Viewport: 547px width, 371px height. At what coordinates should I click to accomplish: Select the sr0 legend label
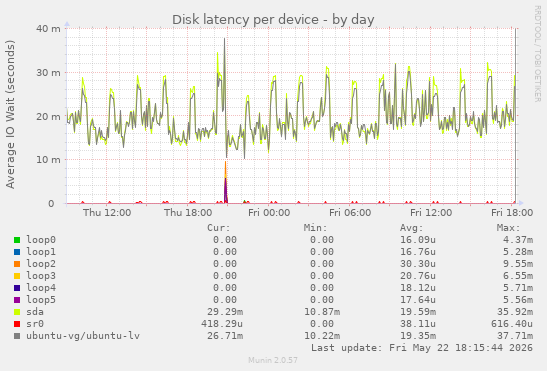click(35, 324)
